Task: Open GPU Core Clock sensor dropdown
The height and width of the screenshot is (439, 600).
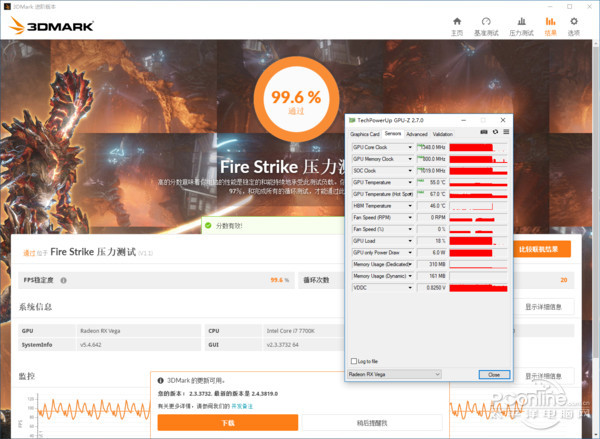Action: (410, 147)
